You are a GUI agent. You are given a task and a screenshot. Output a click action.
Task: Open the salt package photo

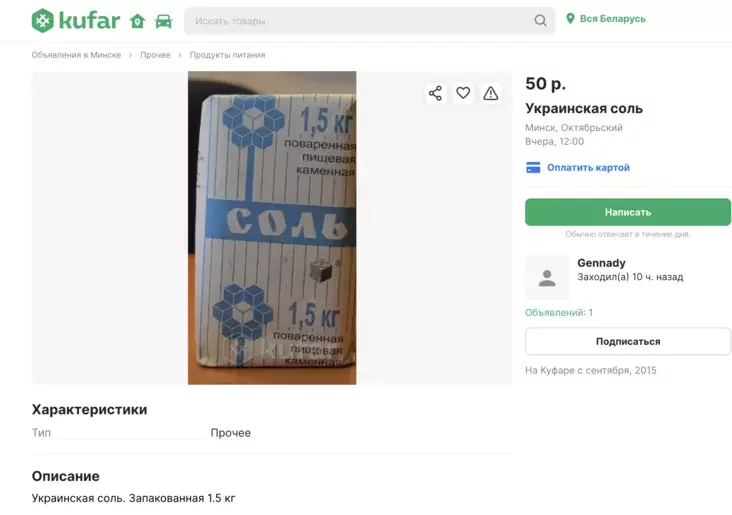coord(272,228)
